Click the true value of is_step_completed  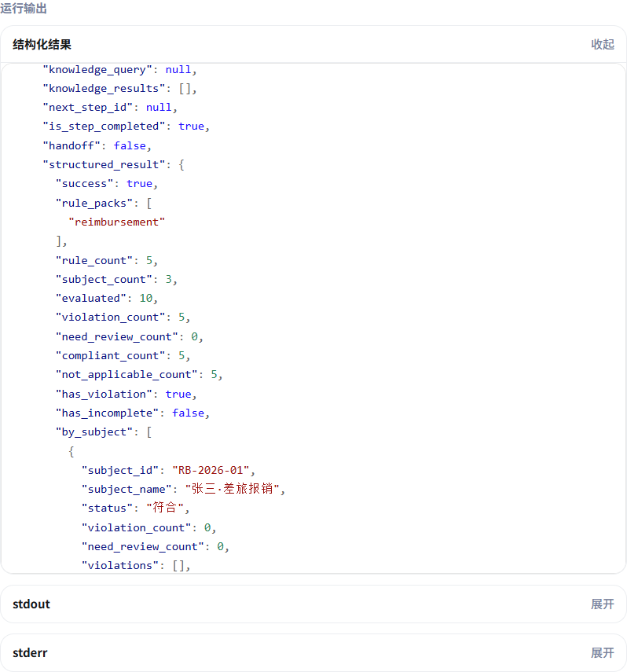click(191, 127)
